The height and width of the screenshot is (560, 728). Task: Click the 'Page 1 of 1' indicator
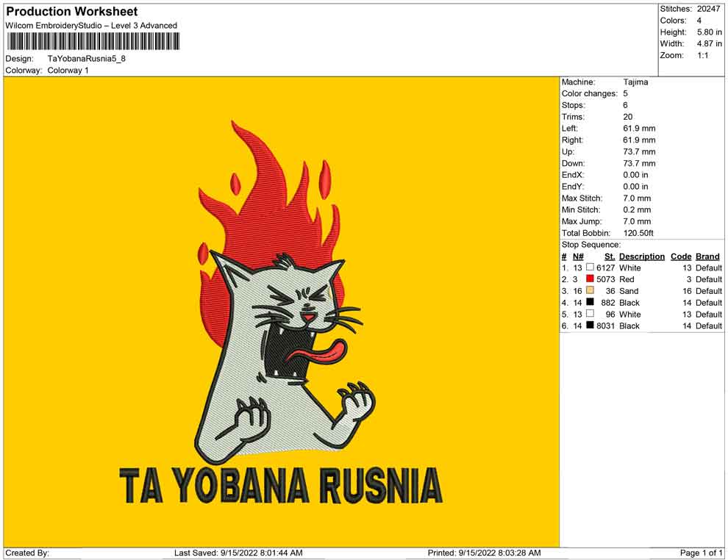click(701, 553)
